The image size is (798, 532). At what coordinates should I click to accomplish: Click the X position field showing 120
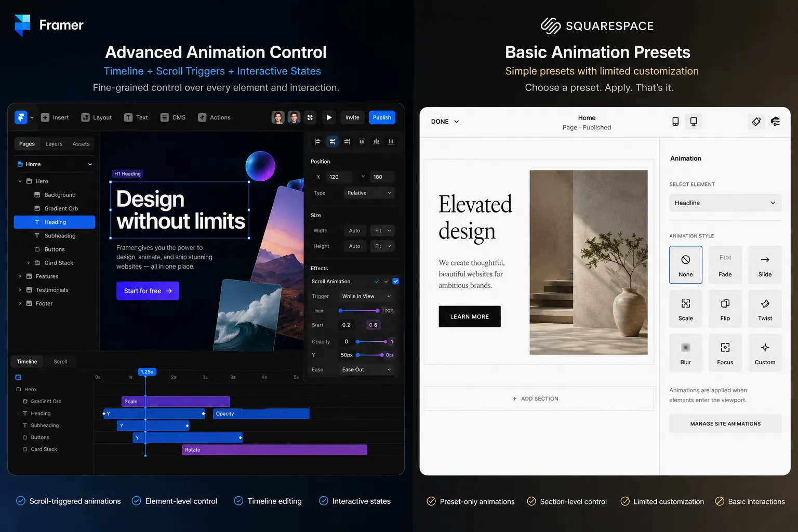click(x=339, y=177)
